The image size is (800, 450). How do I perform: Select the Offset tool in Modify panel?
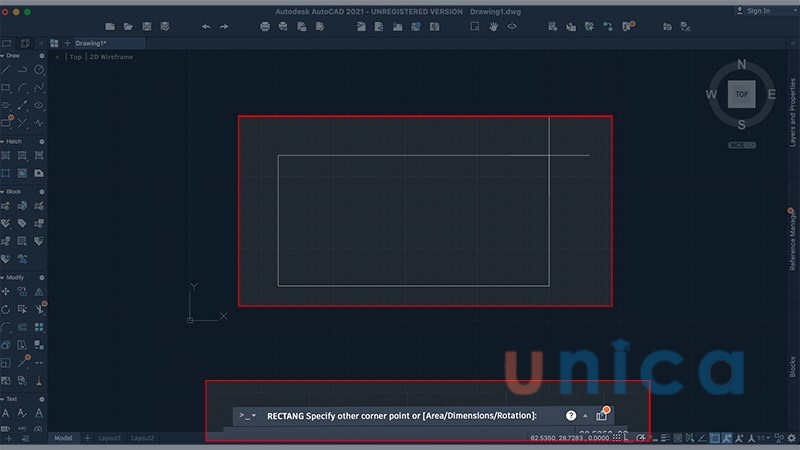(x=22, y=327)
